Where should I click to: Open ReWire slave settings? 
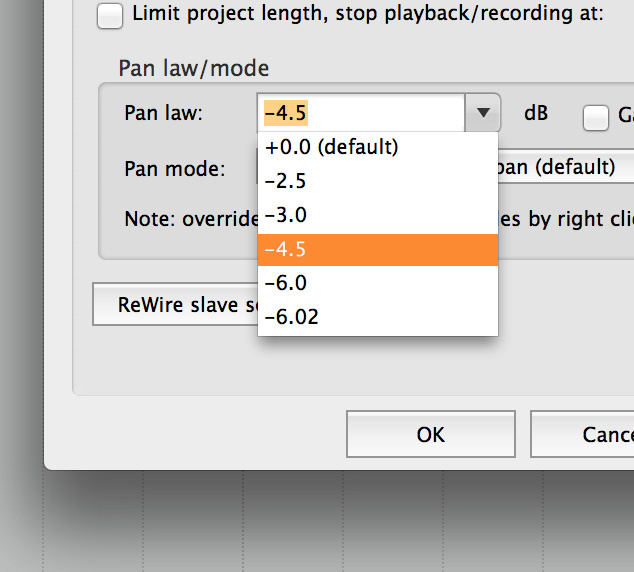click(176, 304)
